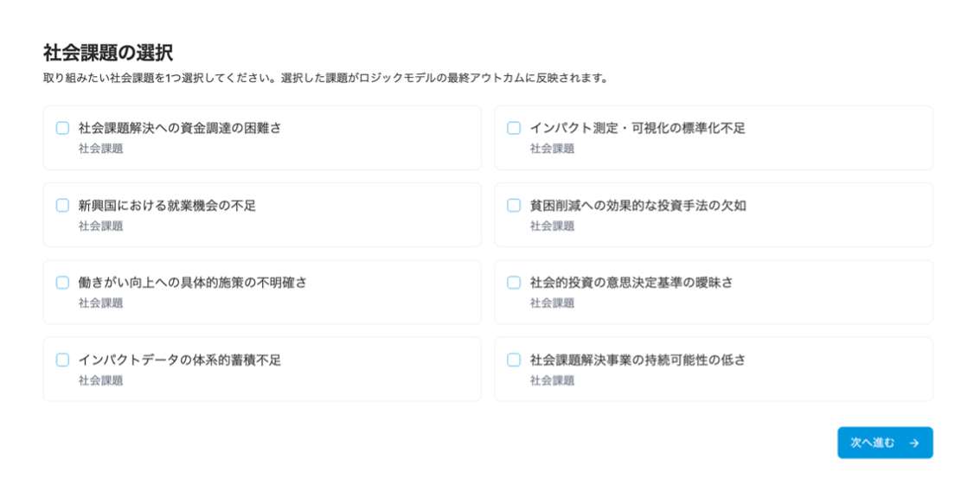Select the checkbox beside 貧困削減への効果的な投資手法の欠如
This screenshot has width=980, height=504.
[514, 206]
